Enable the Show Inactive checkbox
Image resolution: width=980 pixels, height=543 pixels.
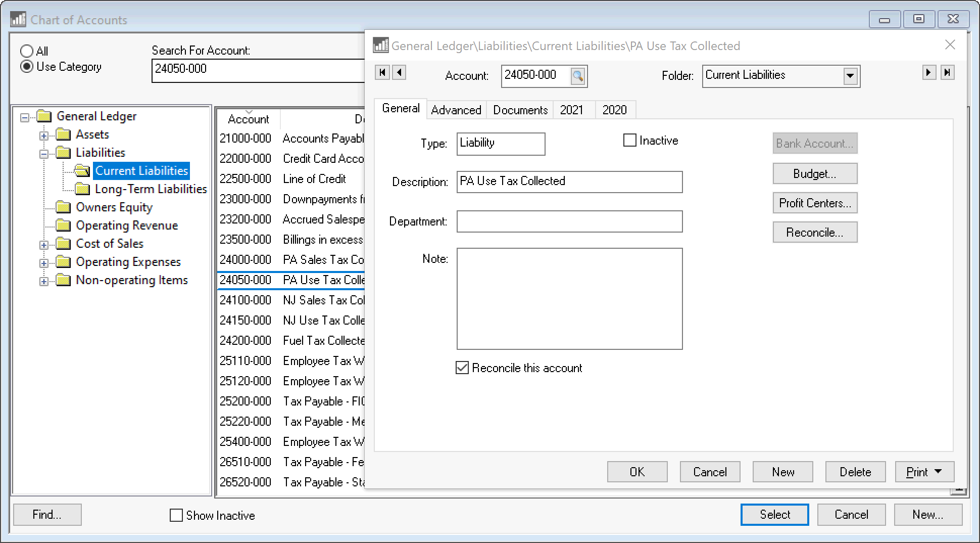click(x=176, y=515)
